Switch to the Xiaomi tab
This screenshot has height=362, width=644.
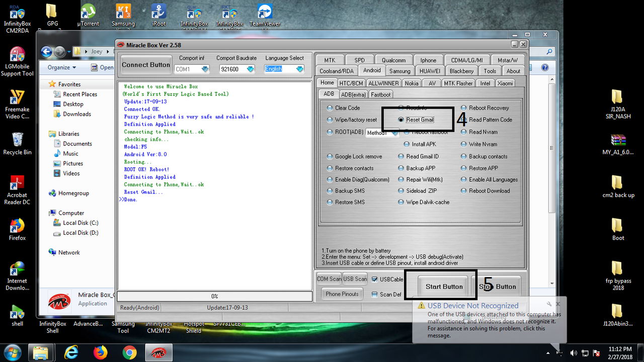505,83
